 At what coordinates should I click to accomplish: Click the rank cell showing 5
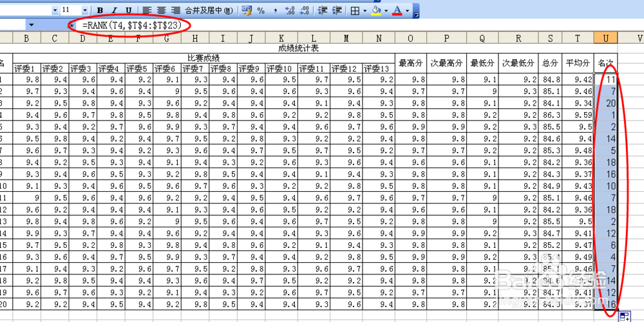[605, 150]
